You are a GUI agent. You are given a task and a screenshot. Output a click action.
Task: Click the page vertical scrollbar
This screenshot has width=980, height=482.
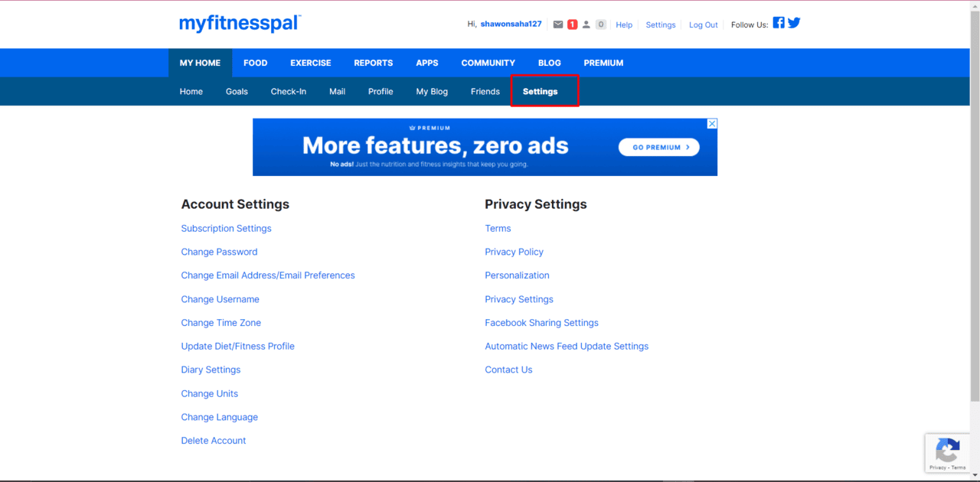point(975,207)
